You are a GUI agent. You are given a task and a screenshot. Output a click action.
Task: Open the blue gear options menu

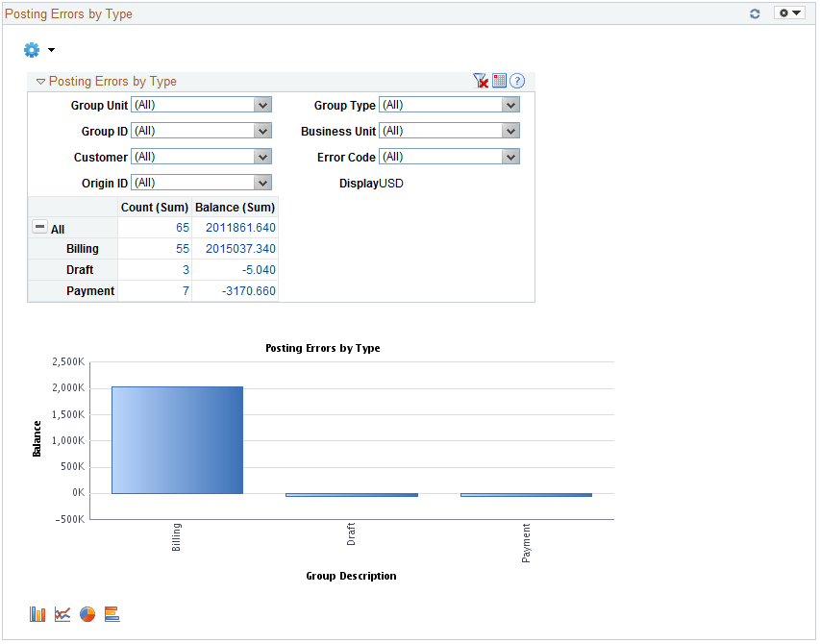tap(39, 50)
